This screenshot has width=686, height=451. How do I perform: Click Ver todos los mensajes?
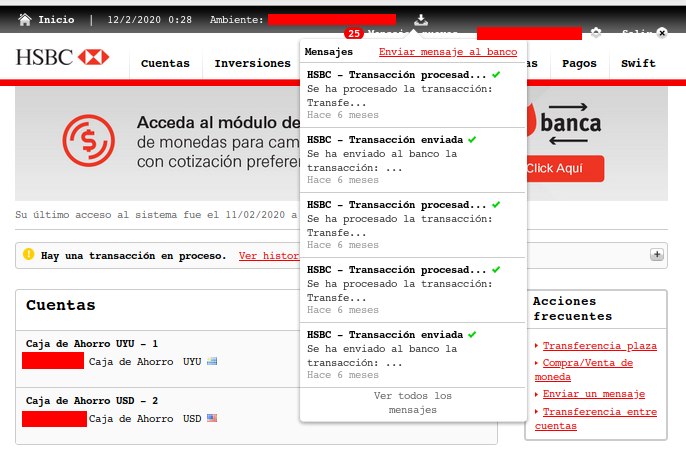(x=412, y=403)
